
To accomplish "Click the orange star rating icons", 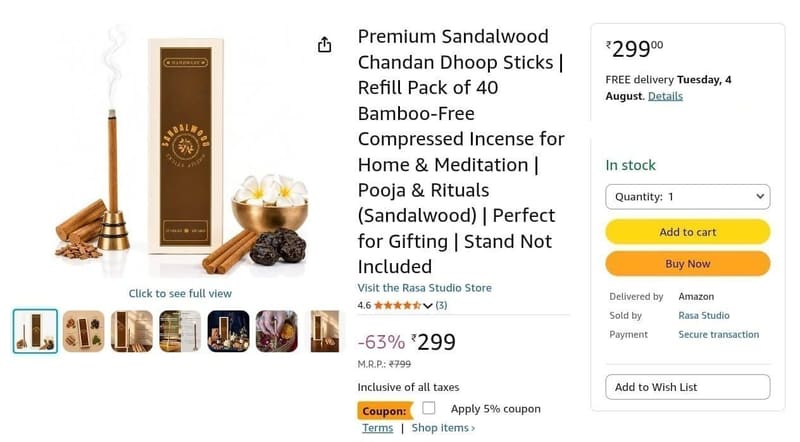I will click(397, 305).
